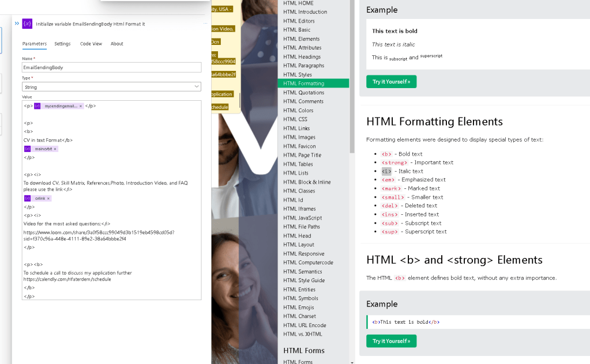
Task: Collapse the panel with the double chevron icon
Action: (17, 23)
